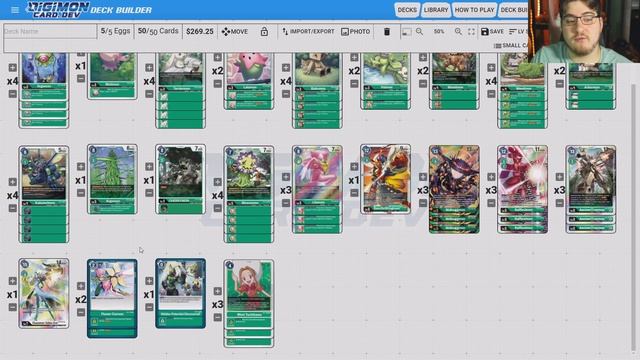Screen dimensions: 640x360
Task: Add a copy of the green cactus card
Action: (81, 167)
